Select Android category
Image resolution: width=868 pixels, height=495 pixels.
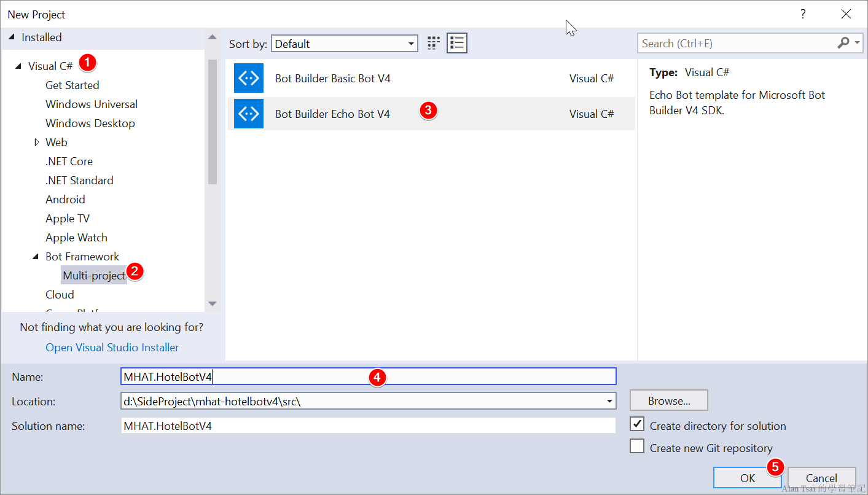(65, 200)
